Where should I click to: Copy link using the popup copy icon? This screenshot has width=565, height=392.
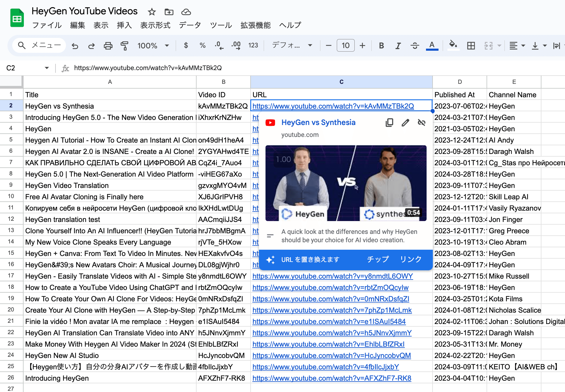pos(389,123)
